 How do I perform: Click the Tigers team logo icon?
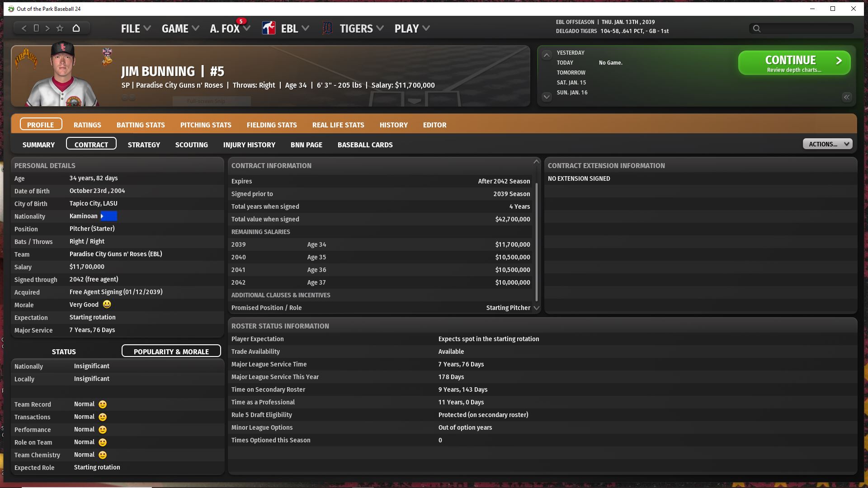pyautogui.click(x=327, y=28)
